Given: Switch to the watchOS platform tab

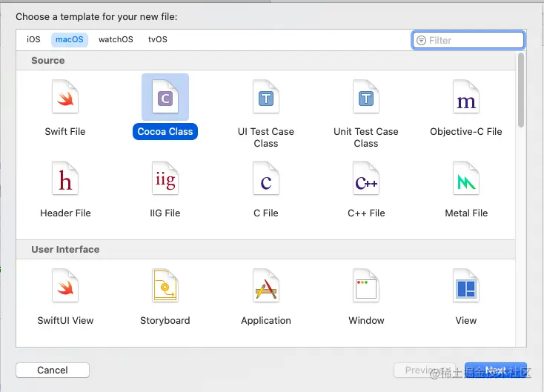Looking at the screenshot, I should tap(116, 39).
